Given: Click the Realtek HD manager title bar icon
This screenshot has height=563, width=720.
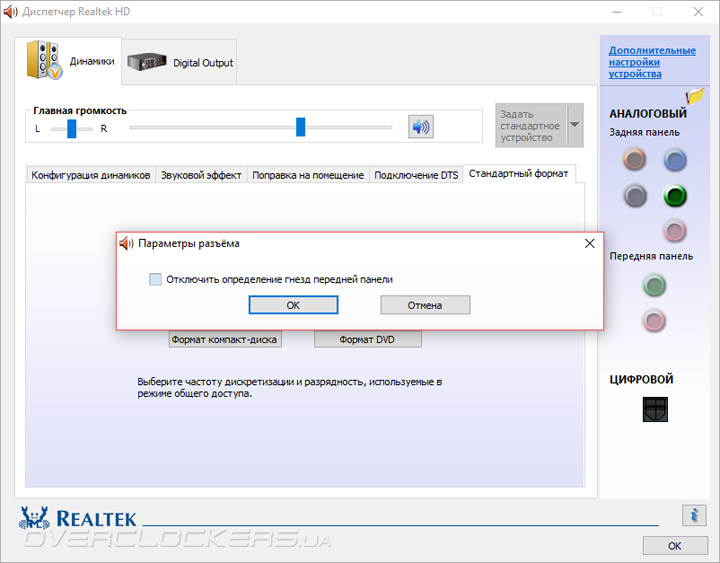Looking at the screenshot, I should point(10,11).
